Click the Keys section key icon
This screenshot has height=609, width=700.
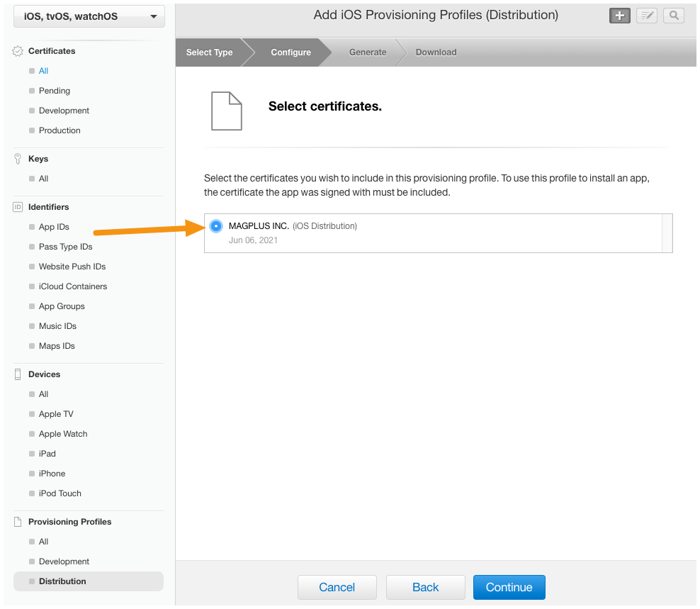[18, 159]
